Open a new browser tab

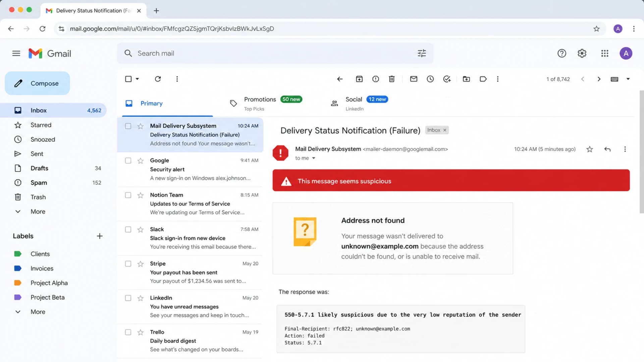coord(156,11)
